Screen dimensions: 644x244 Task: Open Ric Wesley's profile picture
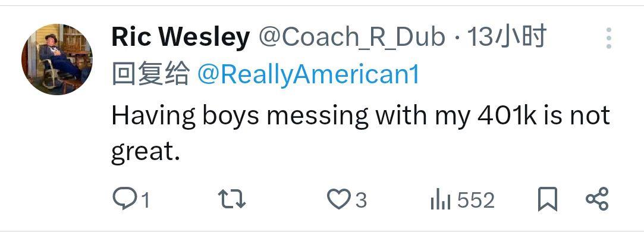click(x=57, y=59)
